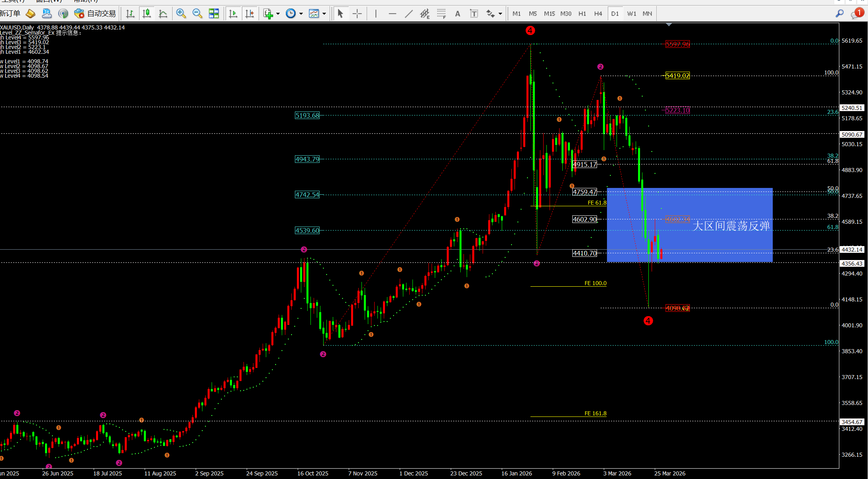868x479 pixels.
Task: Switch to H4 timeframe
Action: 598,14
